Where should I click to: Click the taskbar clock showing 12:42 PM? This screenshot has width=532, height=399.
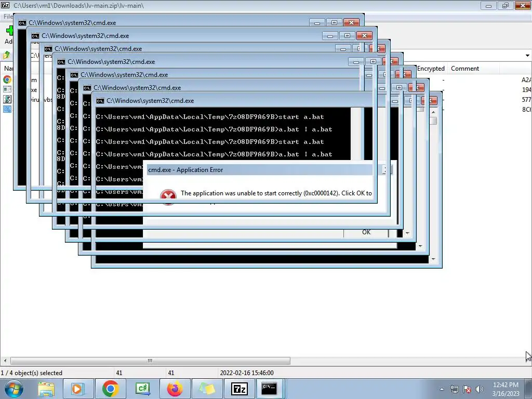pos(506,389)
